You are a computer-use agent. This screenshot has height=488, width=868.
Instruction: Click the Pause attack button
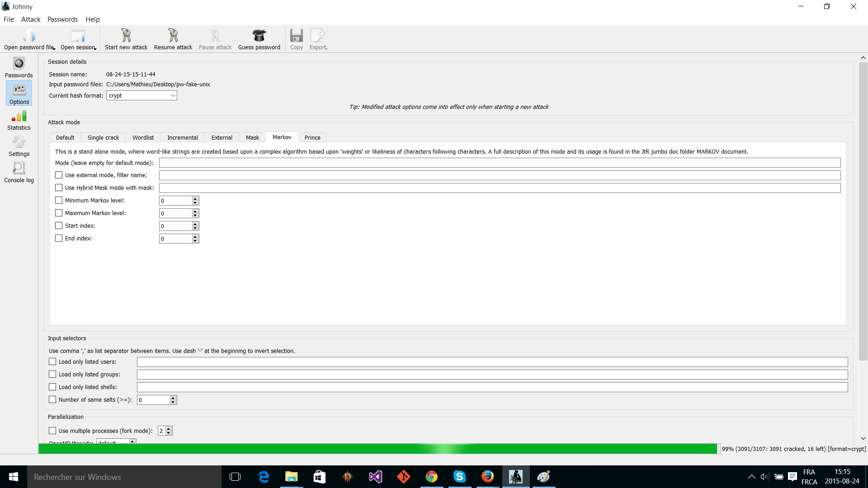point(216,39)
